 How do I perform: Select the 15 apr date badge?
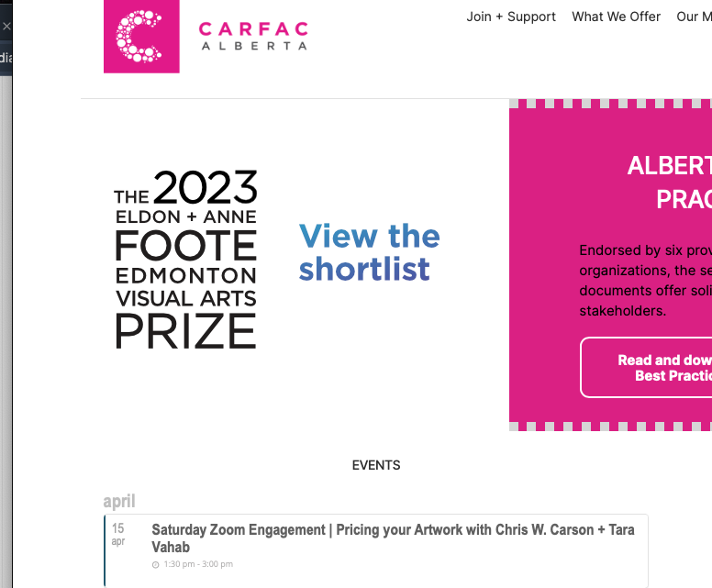coord(118,534)
